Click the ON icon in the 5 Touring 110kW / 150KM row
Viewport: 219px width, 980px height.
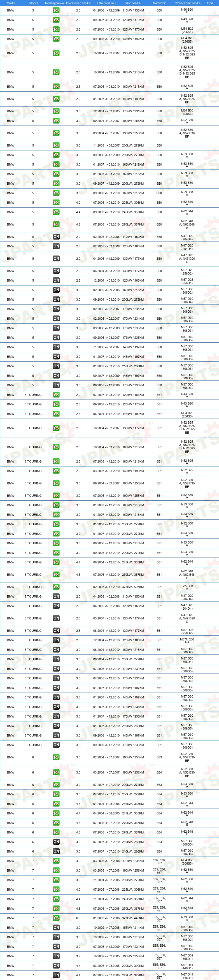pos(56,596)
